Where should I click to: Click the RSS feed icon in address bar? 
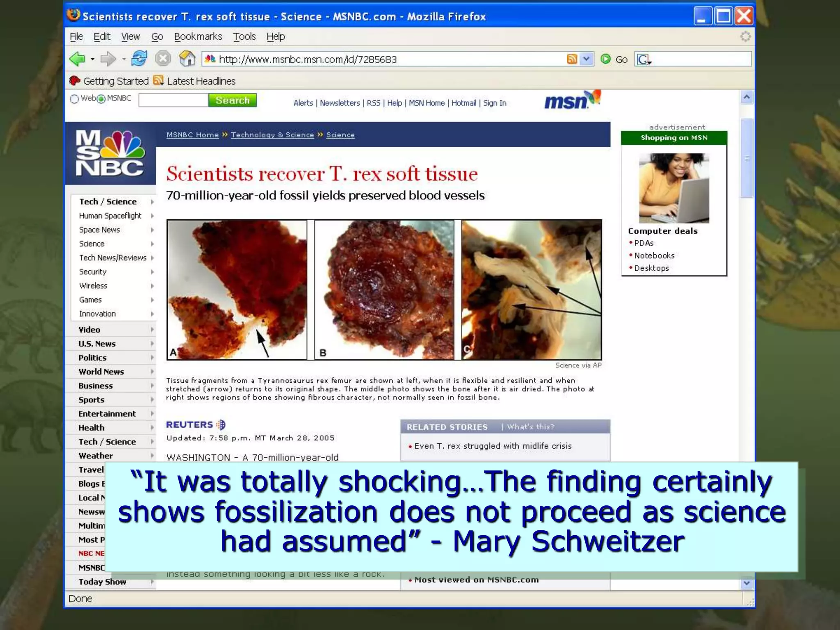pos(572,59)
